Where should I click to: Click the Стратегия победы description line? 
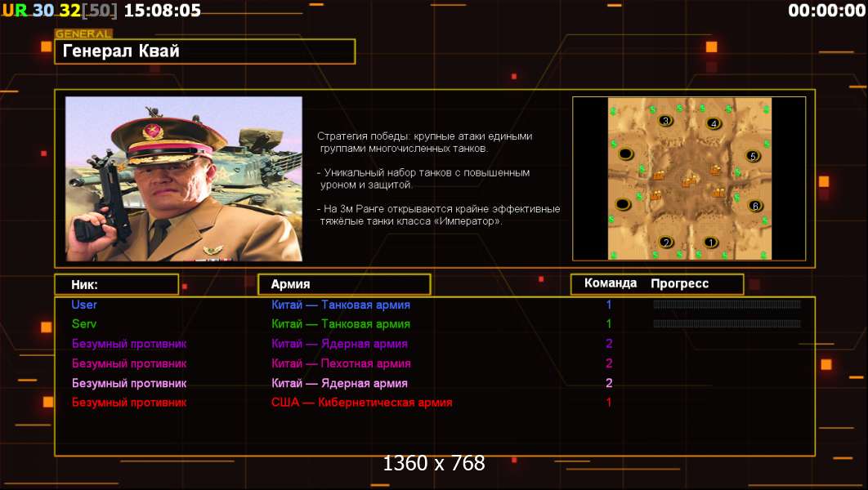point(424,142)
